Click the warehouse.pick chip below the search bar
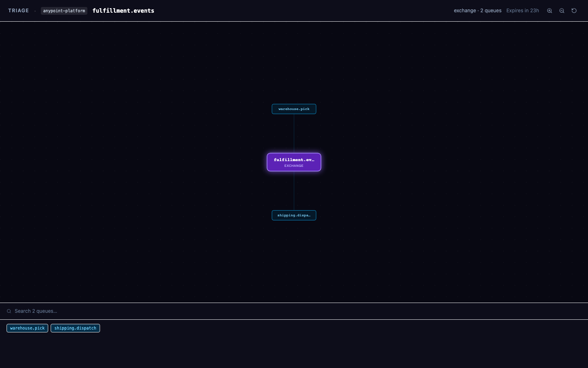Screen dimensions: 588x368 (27, 328)
